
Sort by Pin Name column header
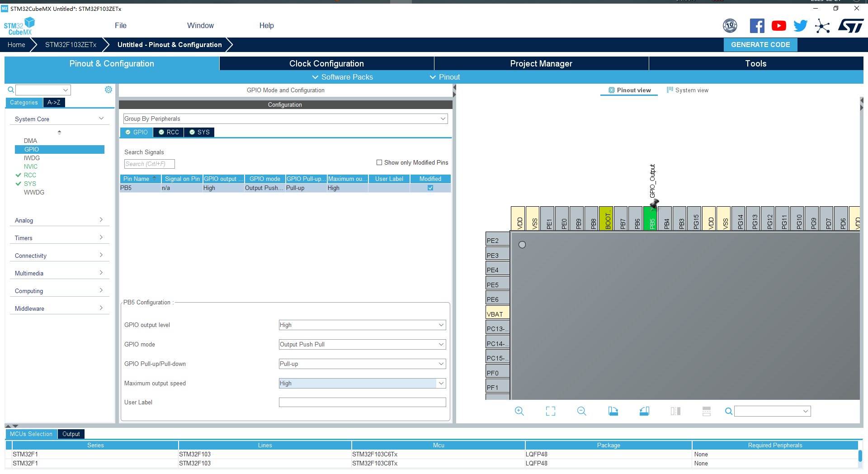(141, 179)
